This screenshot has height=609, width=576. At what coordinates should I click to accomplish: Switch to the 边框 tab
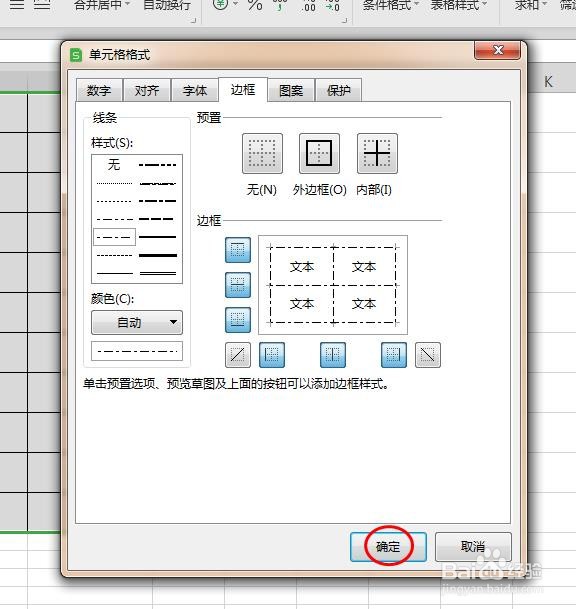(x=243, y=90)
